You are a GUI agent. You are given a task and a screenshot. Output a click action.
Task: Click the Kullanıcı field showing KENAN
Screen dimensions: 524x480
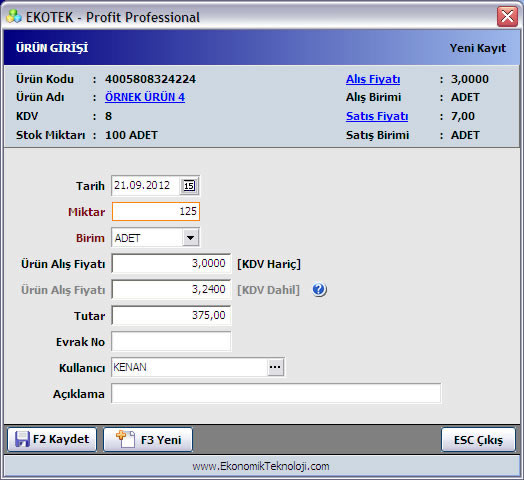[x=189, y=367]
